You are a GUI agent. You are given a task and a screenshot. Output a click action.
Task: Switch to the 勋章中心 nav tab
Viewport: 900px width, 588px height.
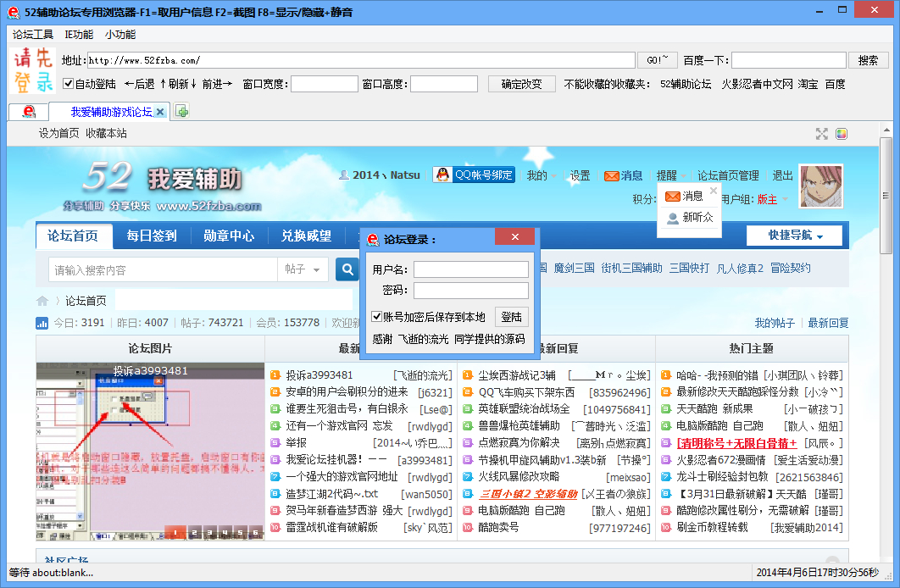[x=229, y=236]
